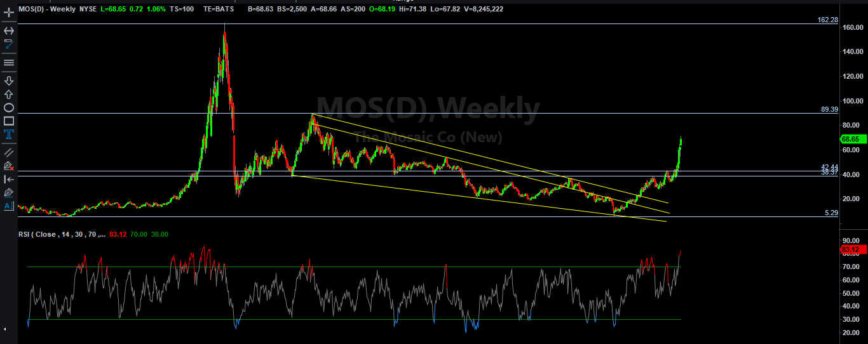Viewport: 868px width, 344px height.
Task: Select the blue text annotation tool
Action: pos(9,134)
